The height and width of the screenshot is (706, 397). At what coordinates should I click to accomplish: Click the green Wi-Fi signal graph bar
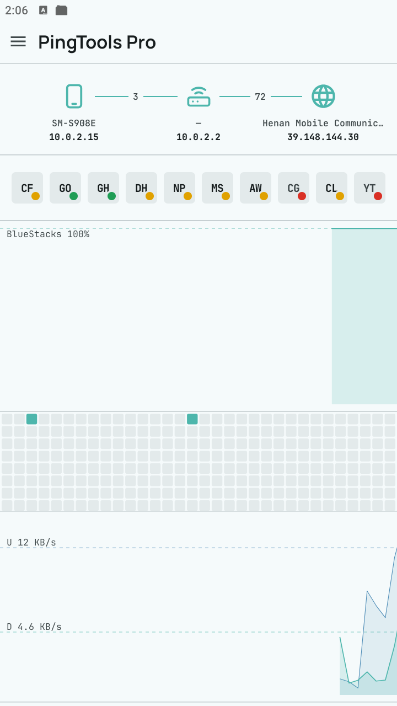coord(364,316)
